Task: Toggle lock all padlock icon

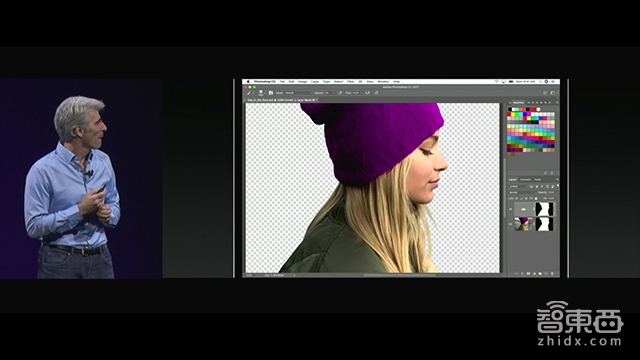Action: (536, 198)
